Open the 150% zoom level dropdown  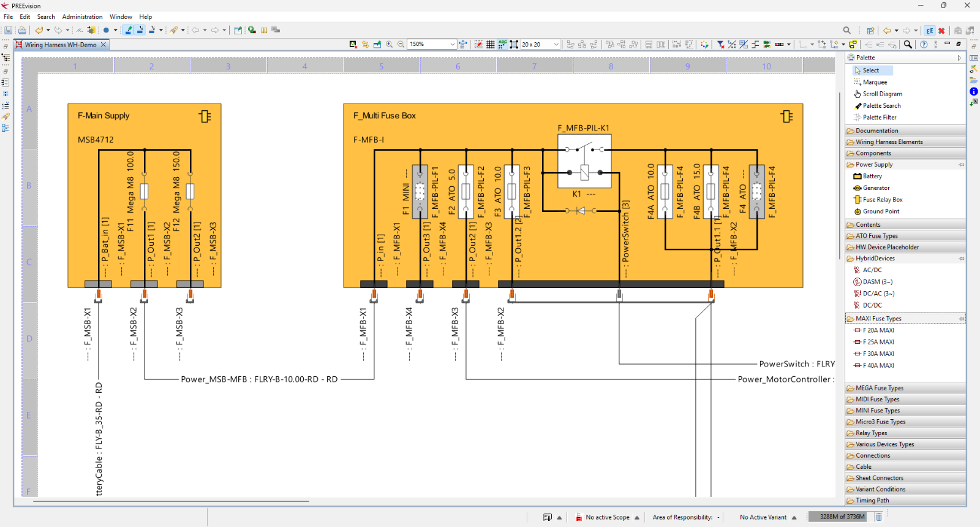click(453, 44)
